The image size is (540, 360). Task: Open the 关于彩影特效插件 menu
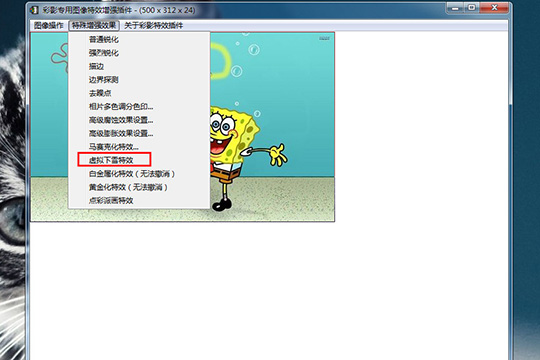[153, 25]
